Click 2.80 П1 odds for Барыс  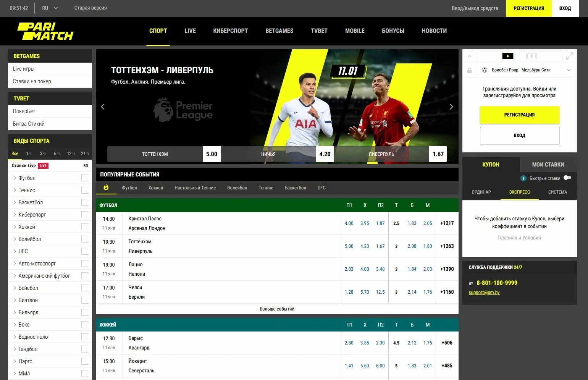point(349,343)
